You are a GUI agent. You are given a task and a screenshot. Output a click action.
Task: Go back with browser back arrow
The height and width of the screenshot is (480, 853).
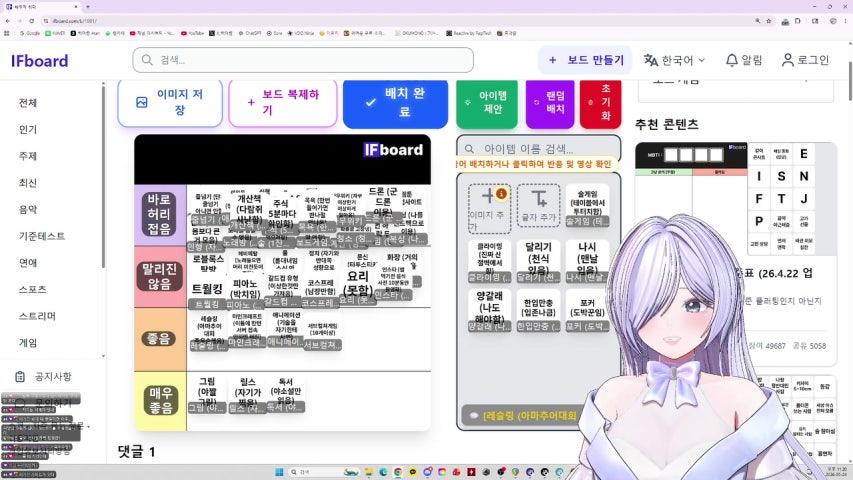8,21
